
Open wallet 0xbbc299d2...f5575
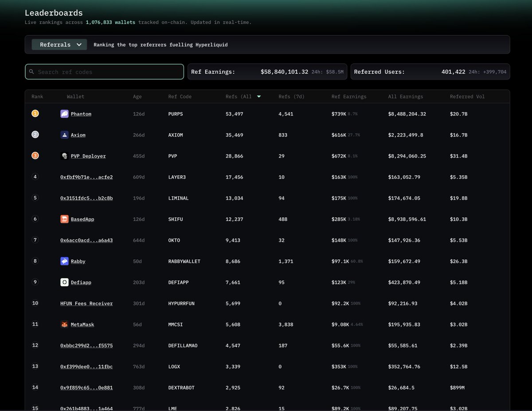click(86, 345)
